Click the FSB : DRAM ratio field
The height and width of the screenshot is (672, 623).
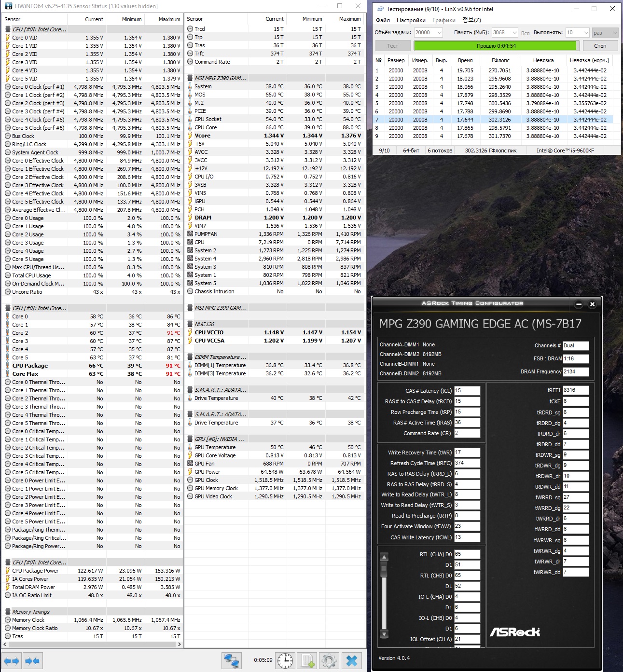click(x=576, y=358)
